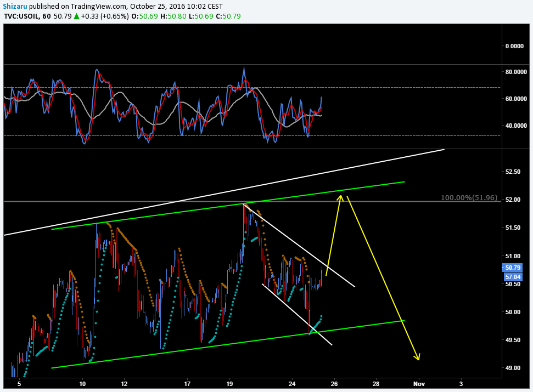Select the 0.0000 indicator scale value
Viewport: 533px width, 392px height.
pyautogui.click(x=515, y=46)
